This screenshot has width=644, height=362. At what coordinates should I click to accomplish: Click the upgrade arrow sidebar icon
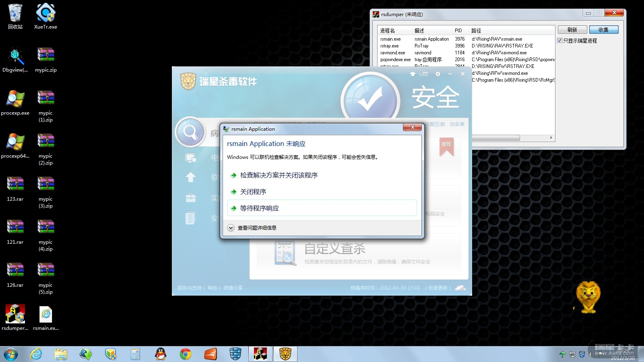pos(191,177)
